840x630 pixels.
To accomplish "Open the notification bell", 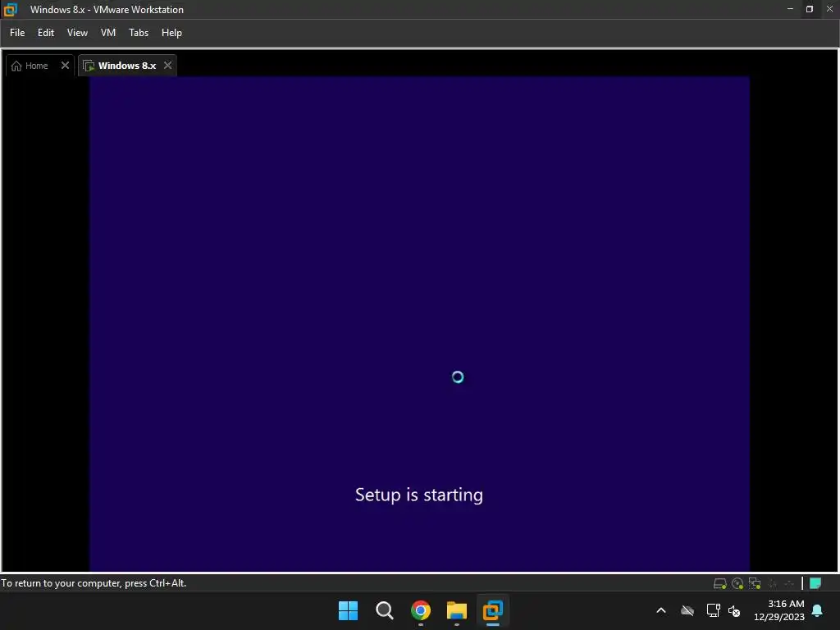I will (818, 610).
